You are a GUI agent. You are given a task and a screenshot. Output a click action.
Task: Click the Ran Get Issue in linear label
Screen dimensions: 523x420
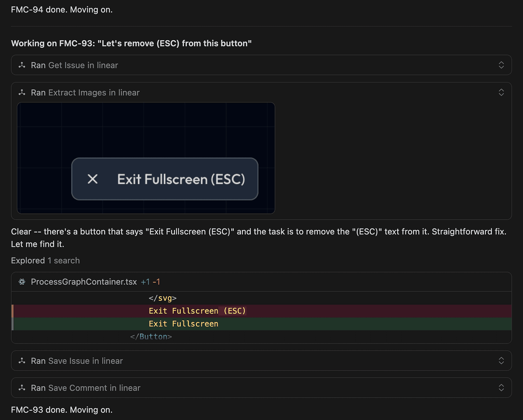coord(74,65)
